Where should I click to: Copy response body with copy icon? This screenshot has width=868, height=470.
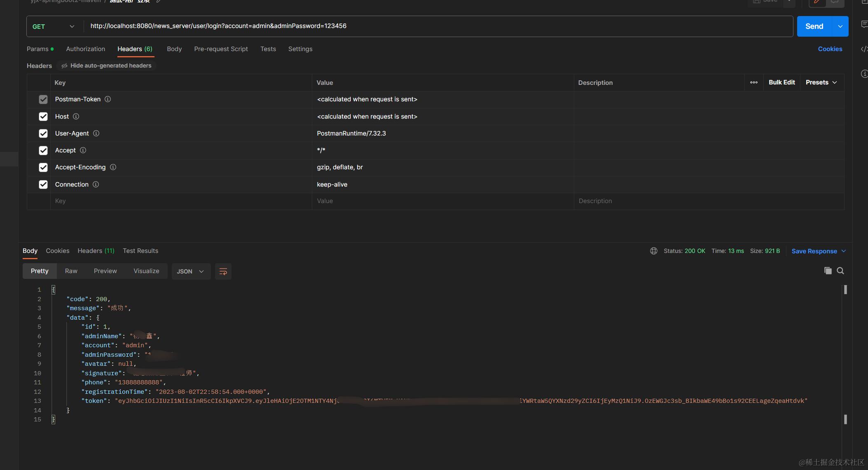point(828,271)
